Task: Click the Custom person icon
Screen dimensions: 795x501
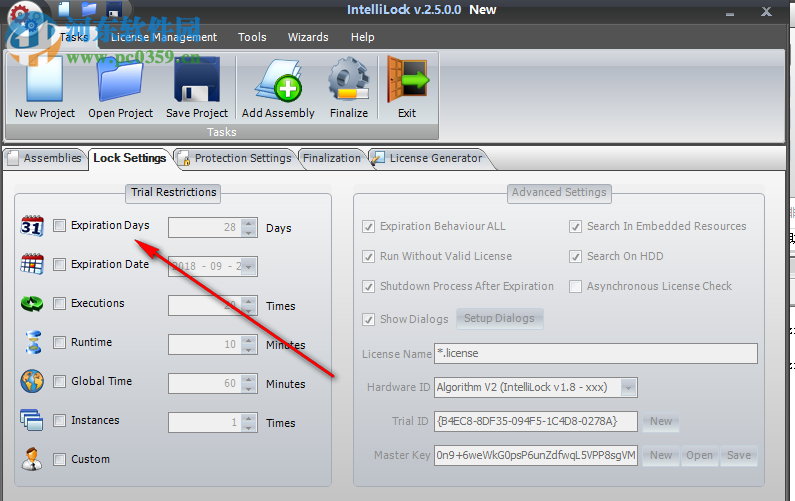Action: coord(32,459)
